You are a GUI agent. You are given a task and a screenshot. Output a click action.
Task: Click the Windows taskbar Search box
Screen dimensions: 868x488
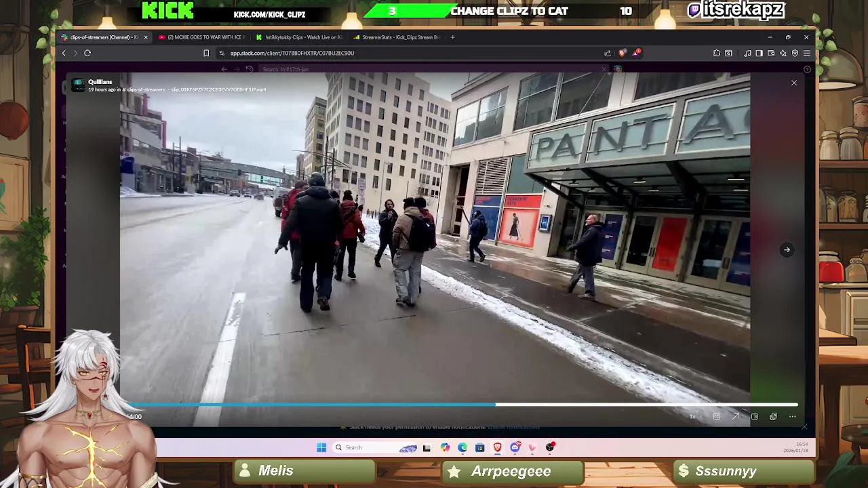tap(375, 447)
